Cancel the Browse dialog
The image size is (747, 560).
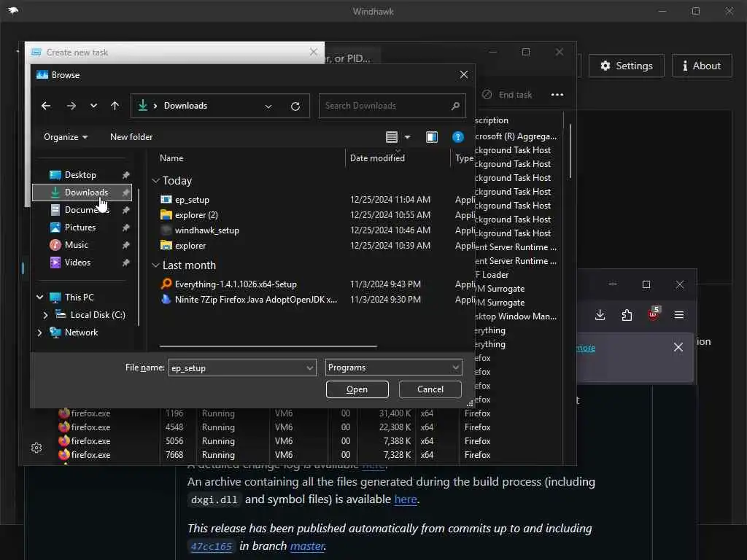(430, 389)
